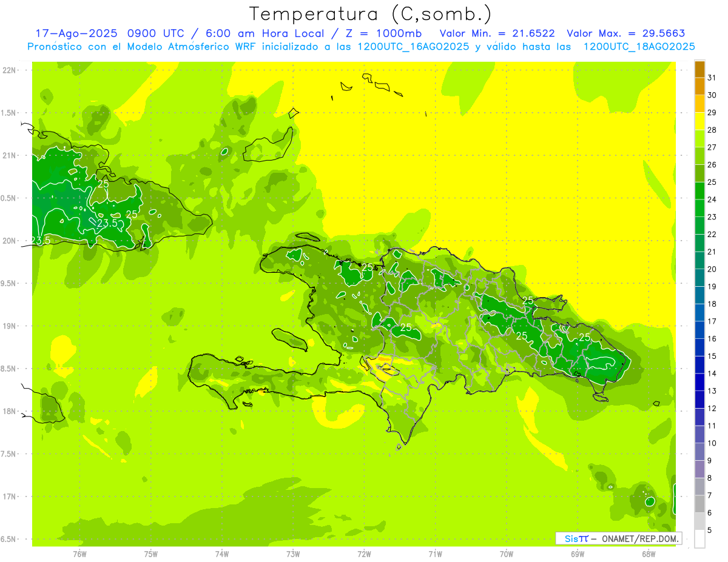Click the 74W longitude axis label
Viewport: 728px width, 562px height.
pyautogui.click(x=222, y=554)
